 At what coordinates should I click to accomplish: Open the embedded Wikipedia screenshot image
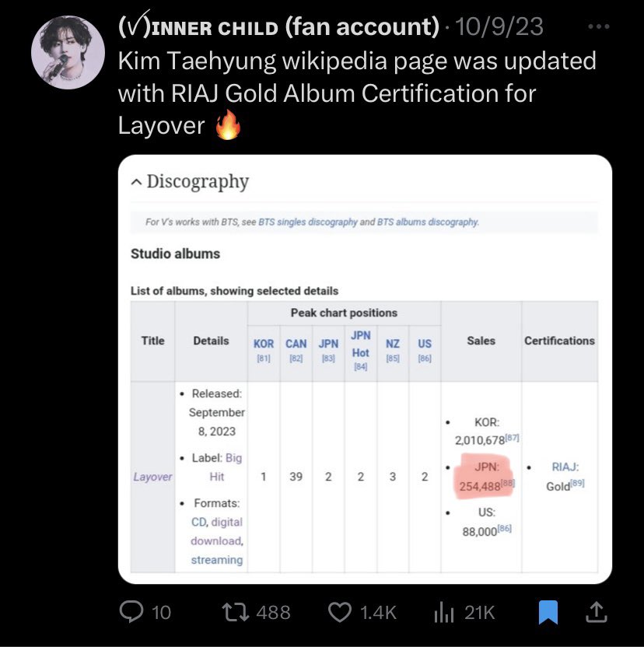pos(365,369)
